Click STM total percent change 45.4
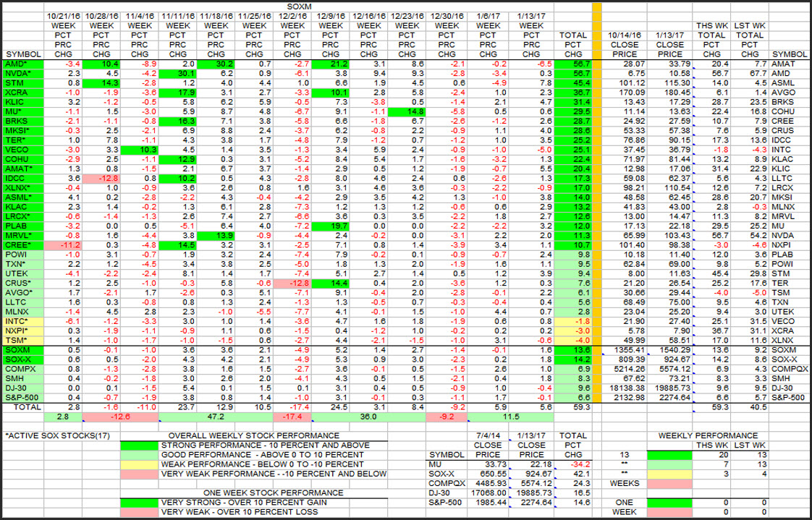 pos(572,83)
